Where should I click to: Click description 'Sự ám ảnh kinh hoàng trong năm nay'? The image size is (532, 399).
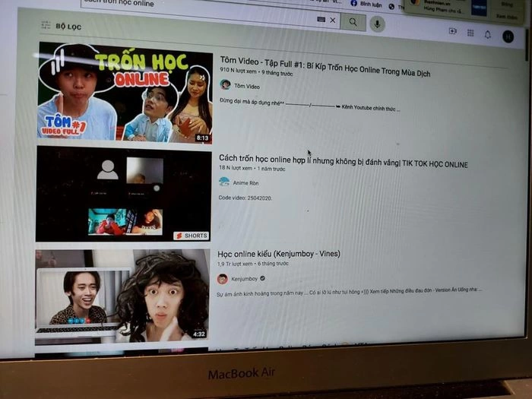point(349,292)
